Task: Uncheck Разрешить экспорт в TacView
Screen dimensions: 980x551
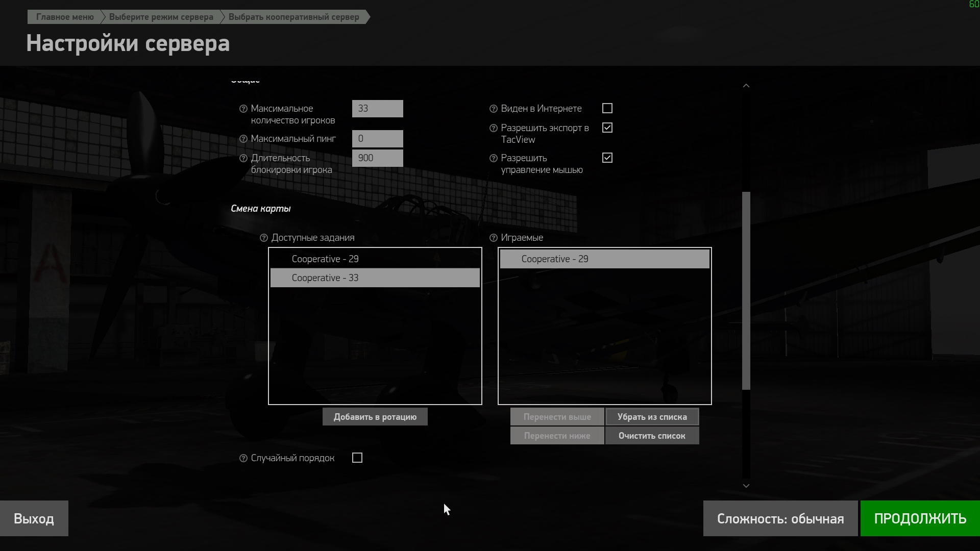Action: pyautogui.click(x=607, y=128)
